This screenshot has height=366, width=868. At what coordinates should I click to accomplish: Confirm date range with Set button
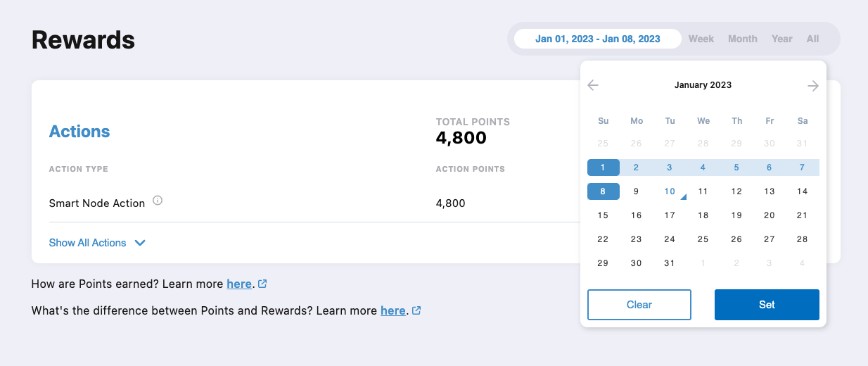click(767, 305)
